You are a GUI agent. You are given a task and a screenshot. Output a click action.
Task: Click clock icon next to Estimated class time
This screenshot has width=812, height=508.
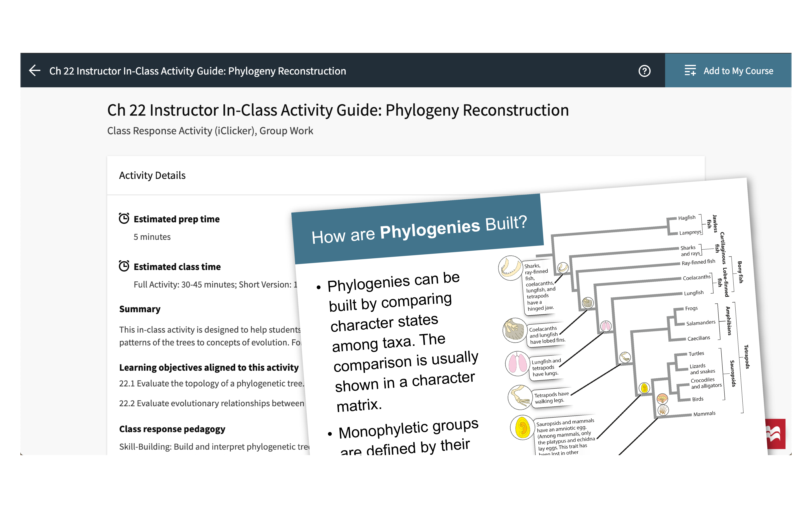click(124, 266)
